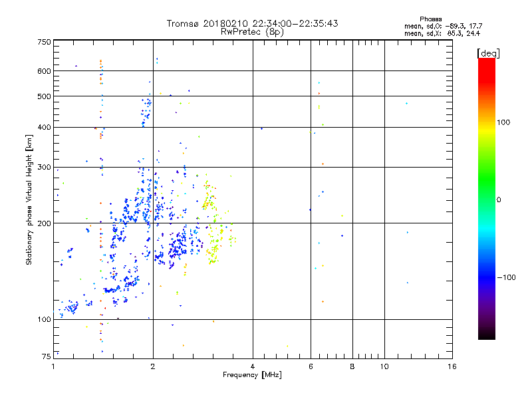The image size is (532, 399).
Task: Click the colorbar label '100'
Action: click(x=503, y=122)
